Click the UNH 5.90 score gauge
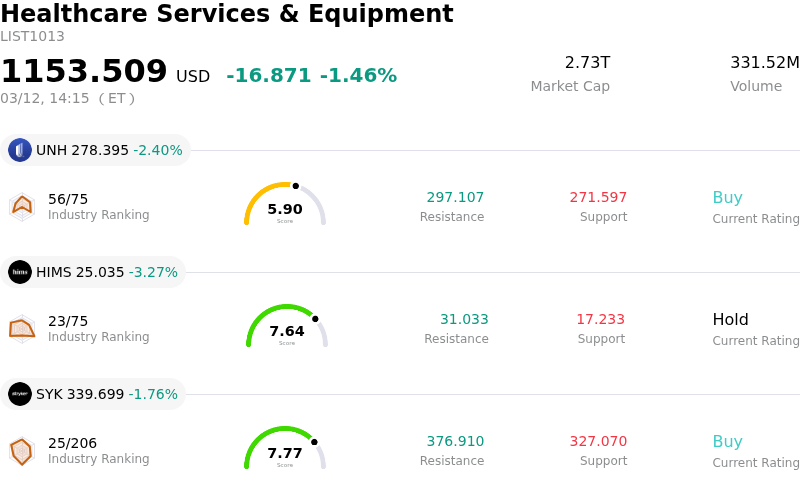800x488 pixels. (x=285, y=206)
